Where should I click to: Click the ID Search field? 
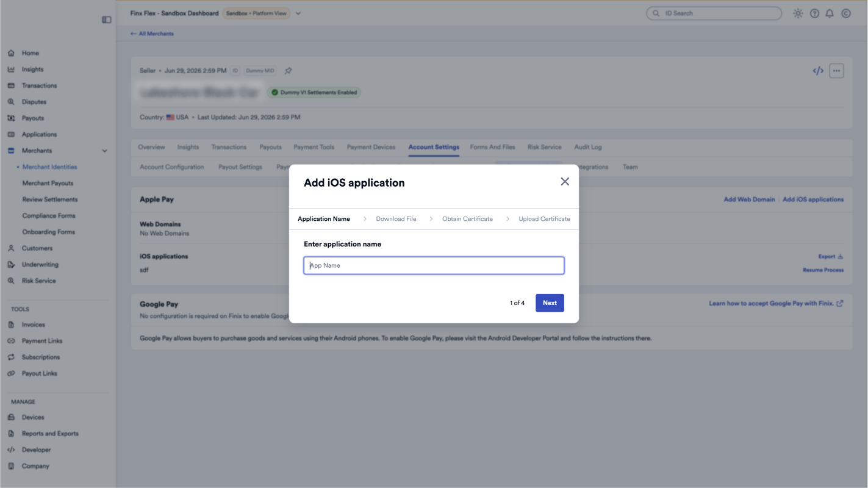[x=714, y=13]
